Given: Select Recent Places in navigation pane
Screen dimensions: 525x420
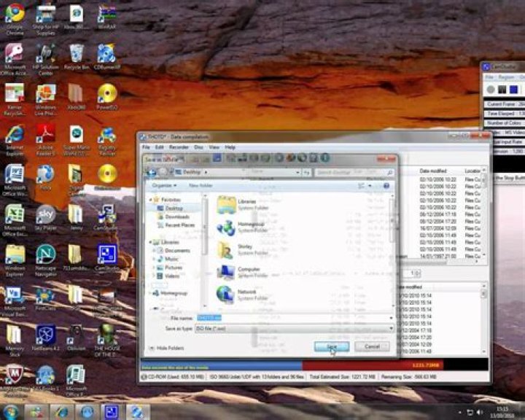Looking at the screenshot, I should coord(179,225).
